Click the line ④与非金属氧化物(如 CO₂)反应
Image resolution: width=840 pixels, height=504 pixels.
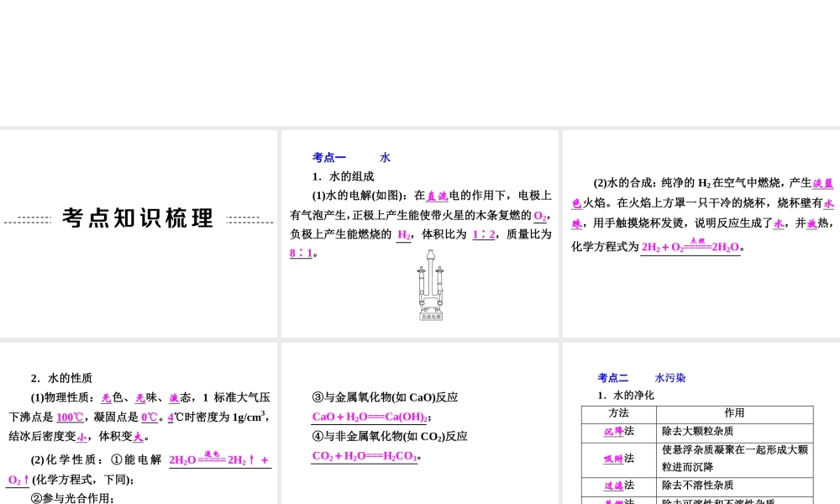(x=390, y=437)
